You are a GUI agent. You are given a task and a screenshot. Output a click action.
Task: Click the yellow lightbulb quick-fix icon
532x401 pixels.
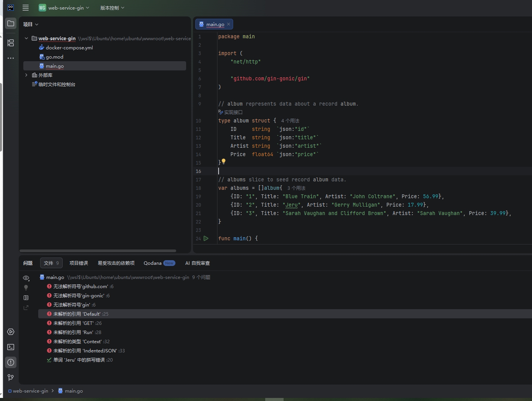click(x=224, y=161)
